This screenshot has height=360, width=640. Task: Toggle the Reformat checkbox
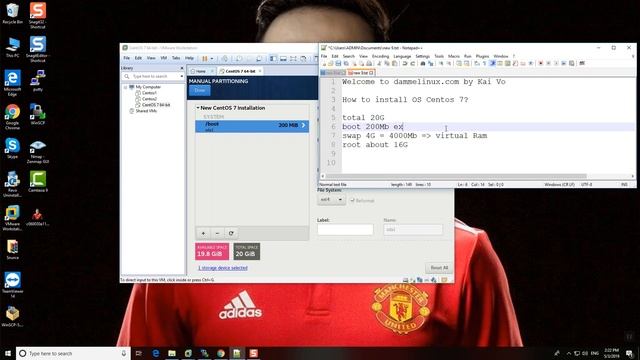coord(353,200)
